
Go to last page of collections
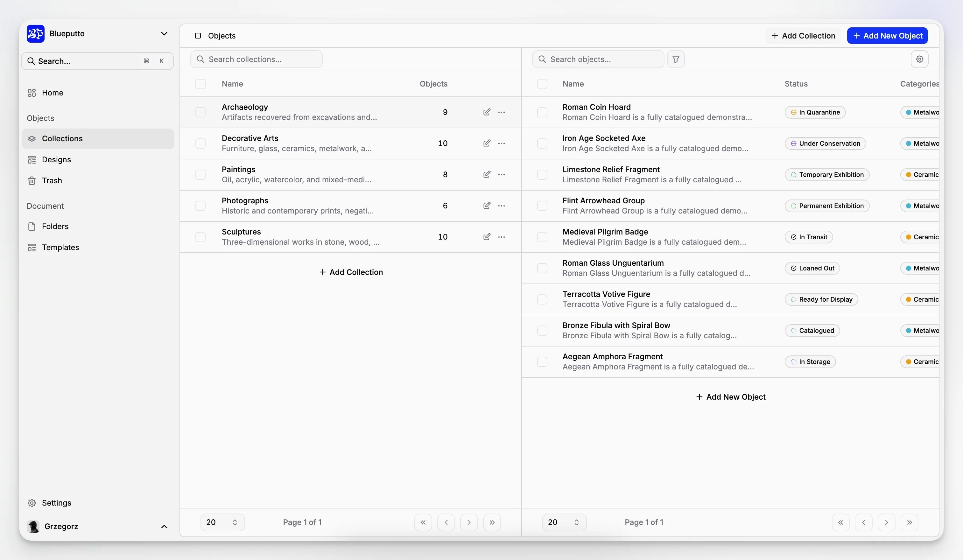[x=492, y=522]
